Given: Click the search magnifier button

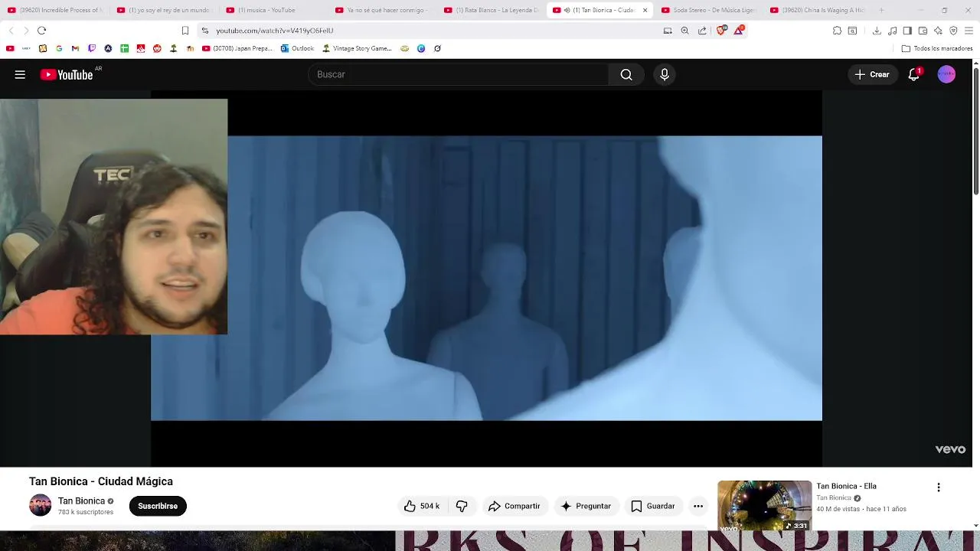Looking at the screenshot, I should (x=626, y=74).
